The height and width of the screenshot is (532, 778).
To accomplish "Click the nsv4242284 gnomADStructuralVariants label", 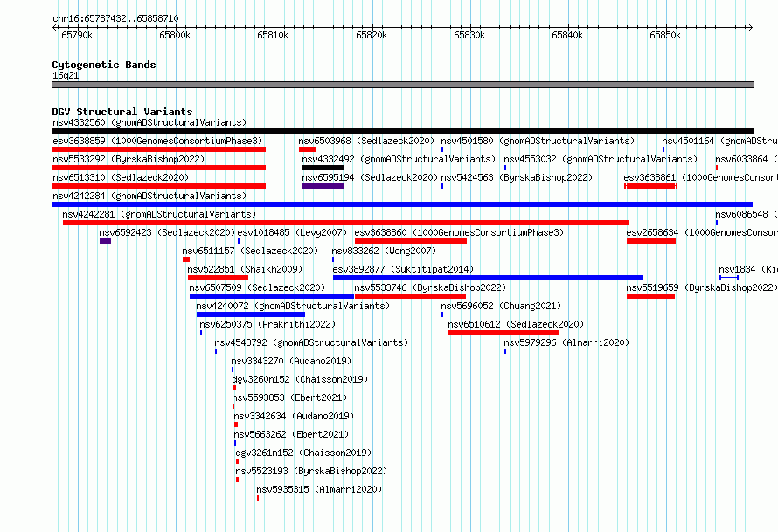I will [149, 196].
